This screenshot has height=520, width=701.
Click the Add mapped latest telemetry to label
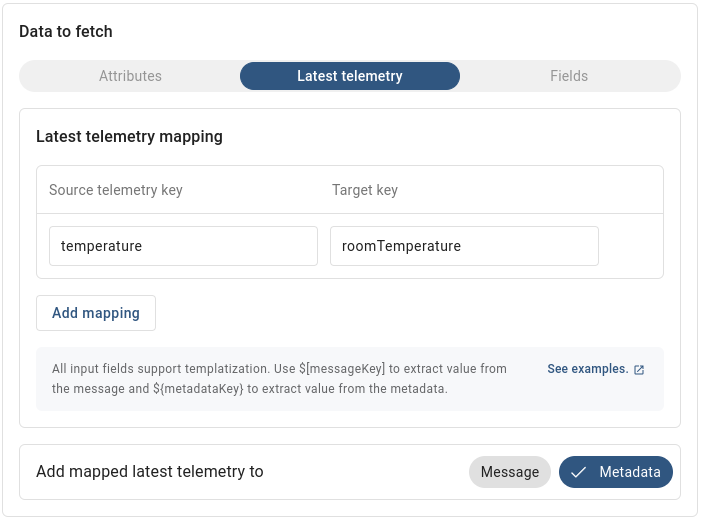click(150, 472)
